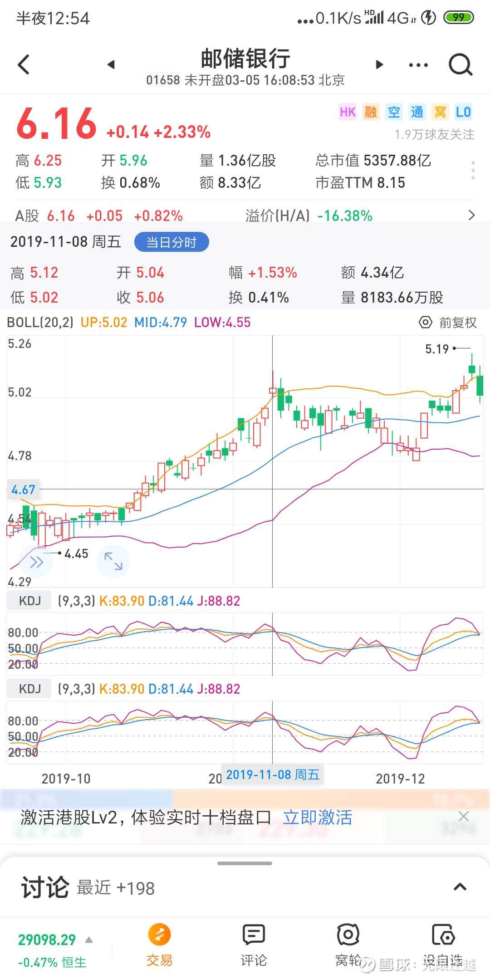Tap the HK tag badge
Image resolution: width=490 pixels, height=980 pixels.
pos(348,112)
